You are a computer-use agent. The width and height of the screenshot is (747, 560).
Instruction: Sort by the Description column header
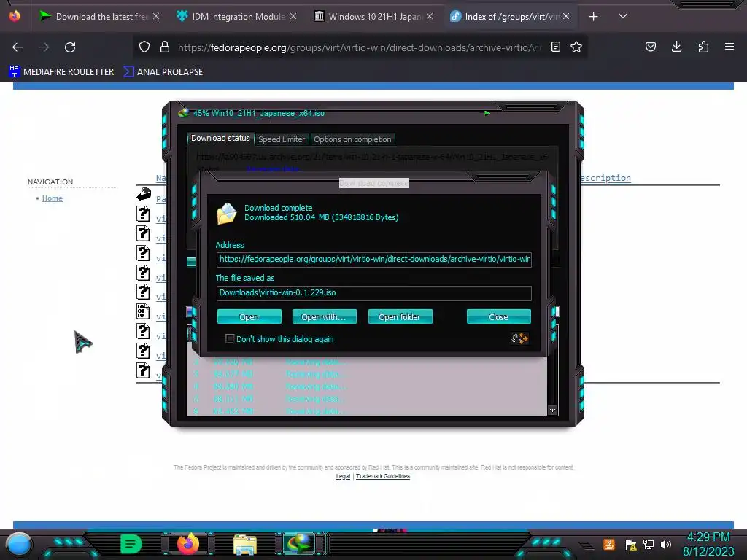pos(605,178)
